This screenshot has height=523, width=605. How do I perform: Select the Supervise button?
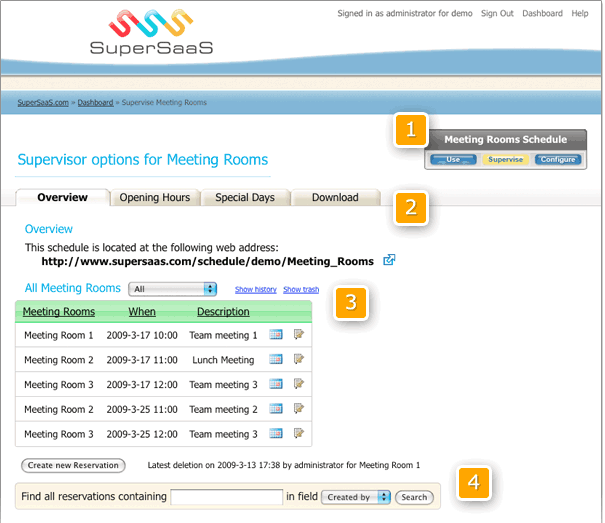tap(505, 159)
